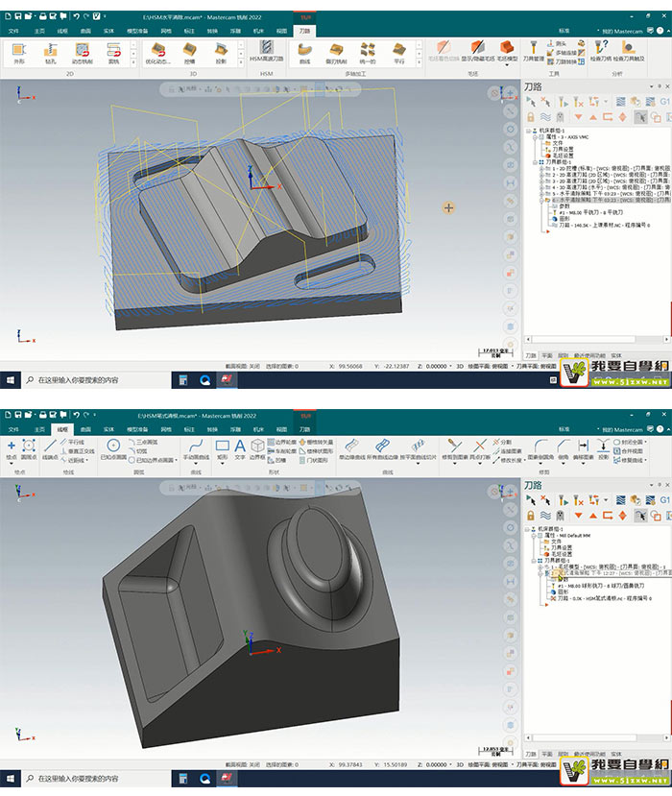Image resolution: width=672 pixels, height=796 pixels.
Task: Click 平行线 parallel line button in bottom window
Action: [x=73, y=442]
